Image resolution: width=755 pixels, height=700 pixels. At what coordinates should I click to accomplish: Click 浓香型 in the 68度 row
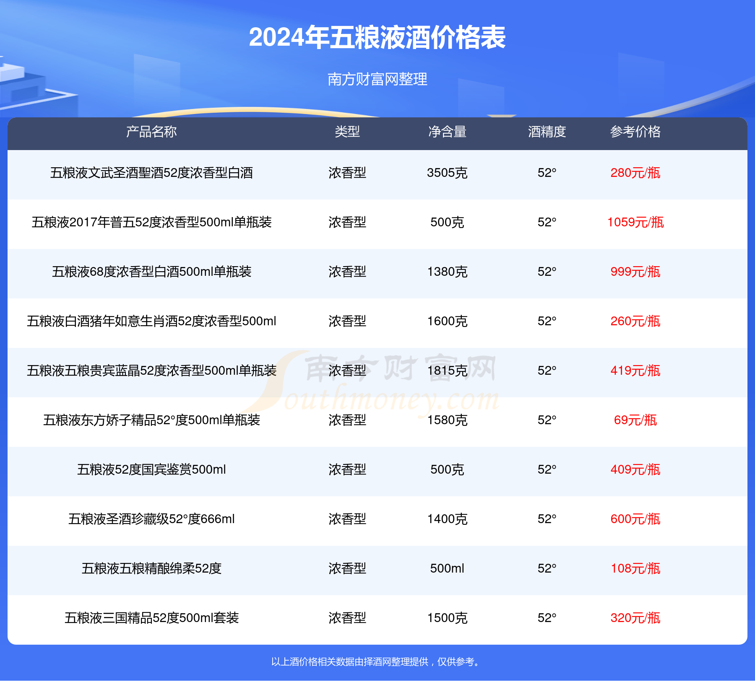(x=347, y=272)
